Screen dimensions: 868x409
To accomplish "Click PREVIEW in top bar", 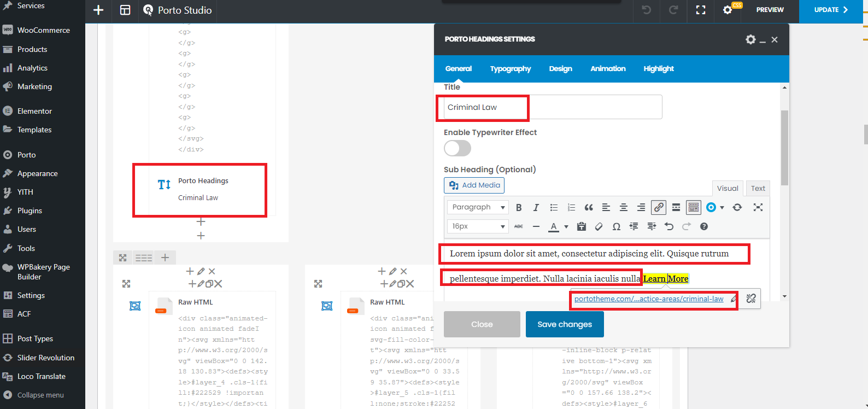I will point(770,10).
